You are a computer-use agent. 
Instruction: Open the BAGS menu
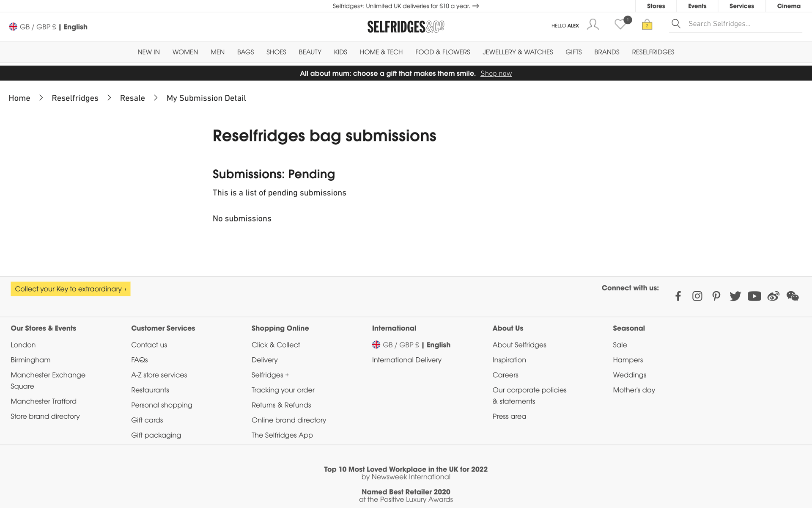point(245,52)
